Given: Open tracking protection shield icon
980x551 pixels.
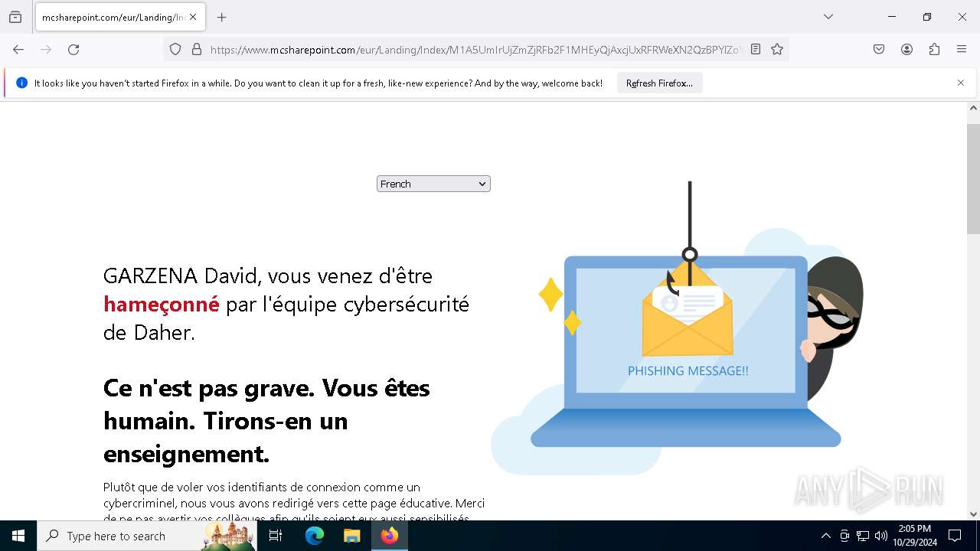Looking at the screenshot, I should pyautogui.click(x=175, y=49).
